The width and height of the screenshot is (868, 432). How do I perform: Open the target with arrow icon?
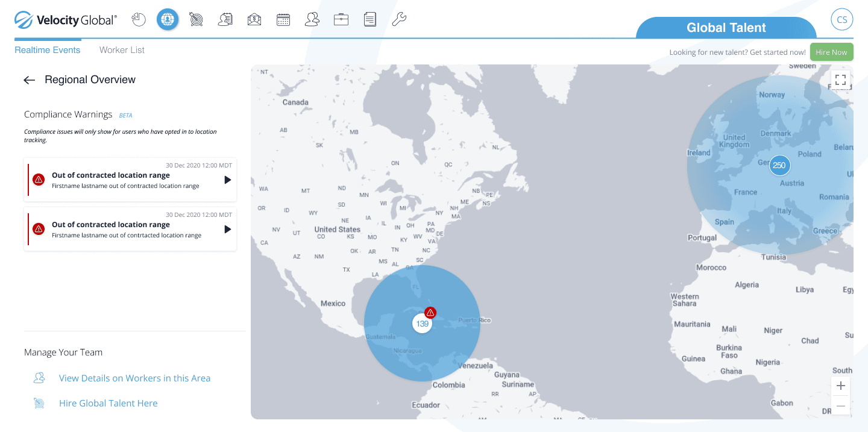pyautogui.click(x=196, y=19)
